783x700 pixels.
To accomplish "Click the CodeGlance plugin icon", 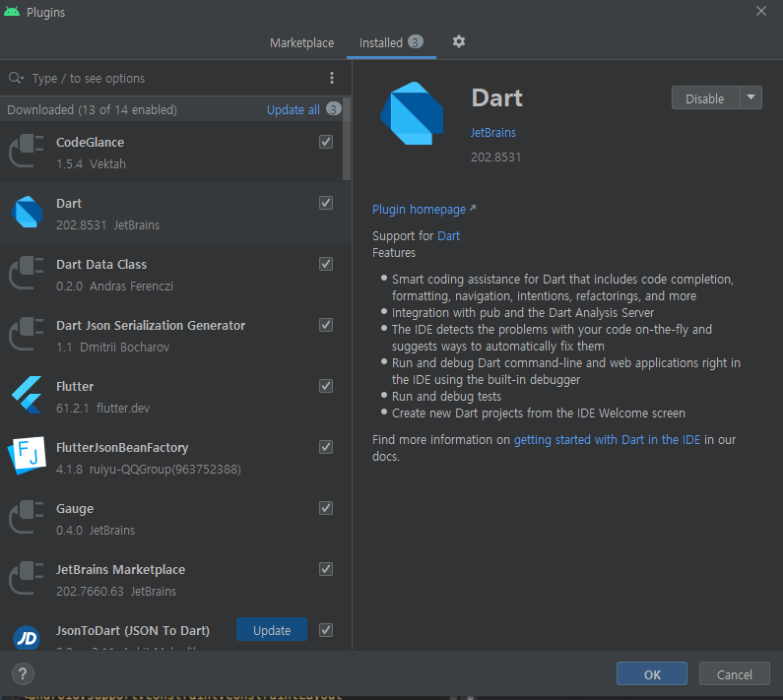I will [27, 152].
